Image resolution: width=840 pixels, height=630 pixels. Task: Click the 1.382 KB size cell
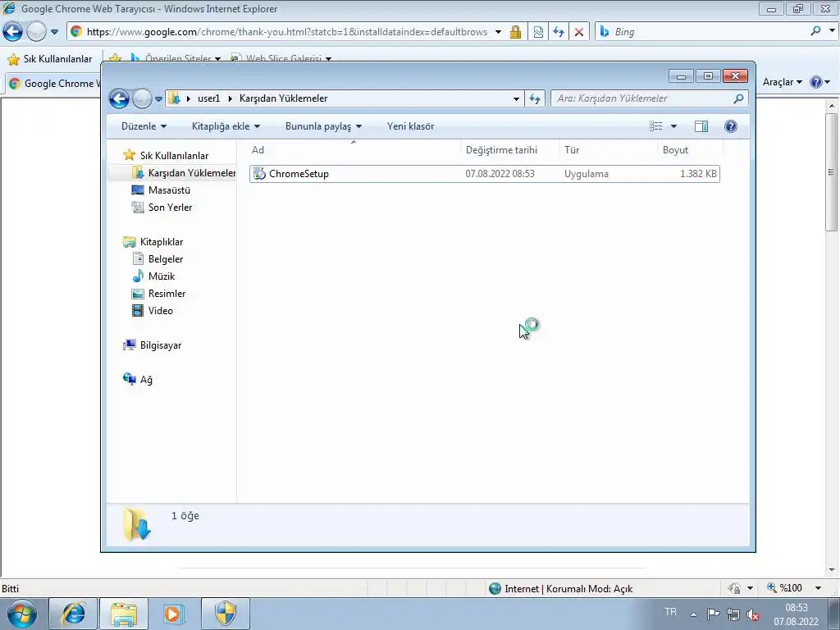(x=698, y=174)
